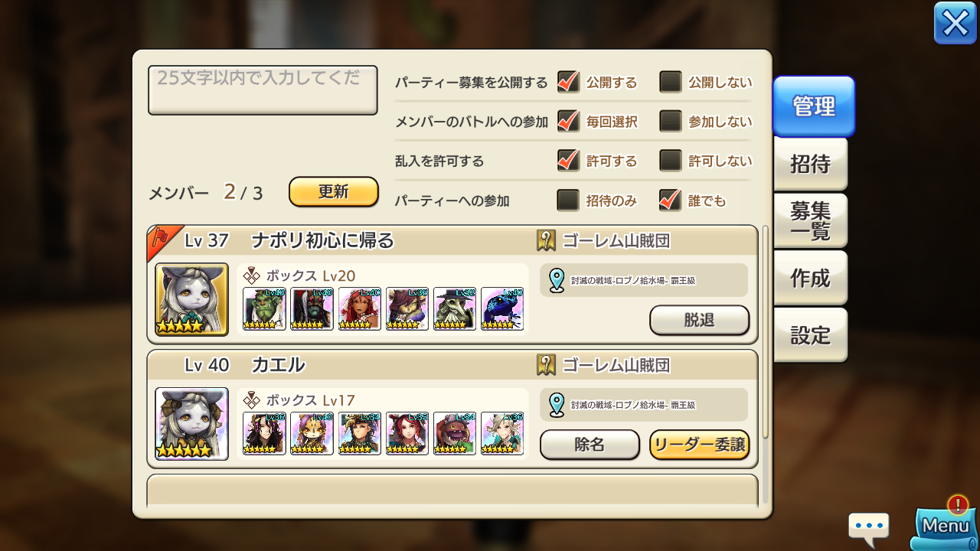Viewport: 980px width, 551px height.
Task: Click the ゴーレム山賊団 quest icon for カエル
Action: pyautogui.click(x=546, y=365)
